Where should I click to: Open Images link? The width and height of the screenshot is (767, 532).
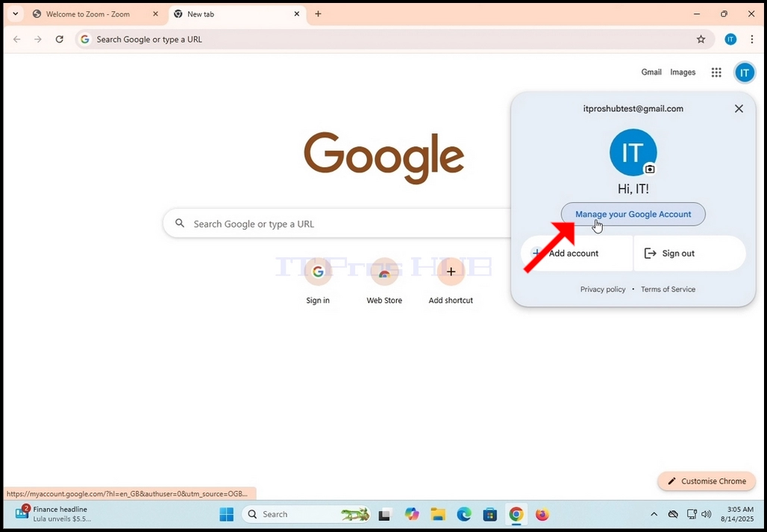[x=683, y=72]
